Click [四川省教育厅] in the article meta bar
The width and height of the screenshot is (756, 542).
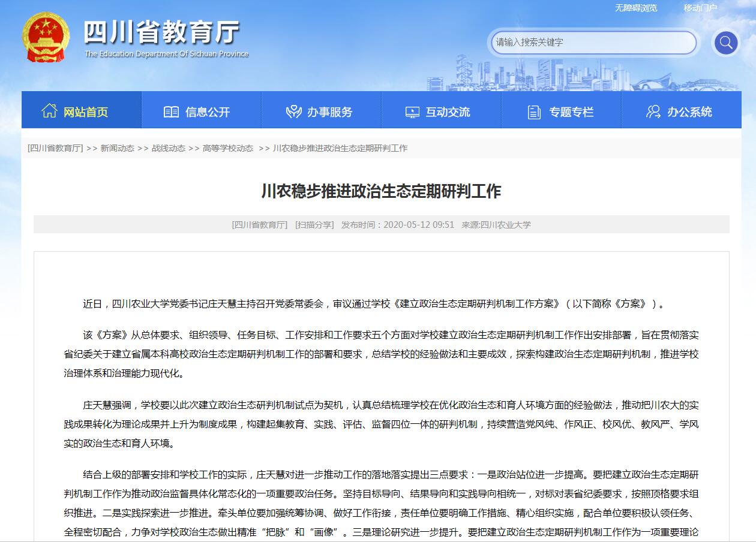point(260,225)
